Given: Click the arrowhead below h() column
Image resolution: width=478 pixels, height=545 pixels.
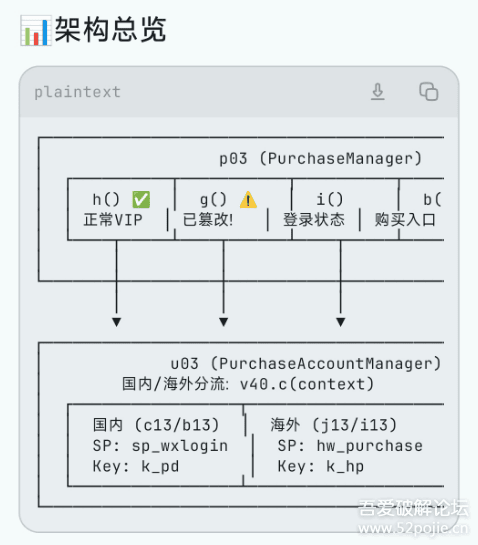Looking at the screenshot, I should point(116,322).
